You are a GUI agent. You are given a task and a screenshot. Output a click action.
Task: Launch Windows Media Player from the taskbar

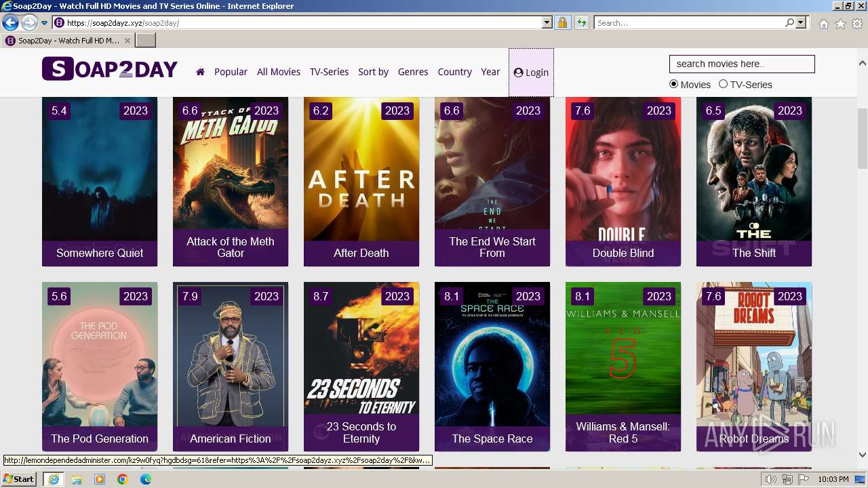click(x=99, y=479)
